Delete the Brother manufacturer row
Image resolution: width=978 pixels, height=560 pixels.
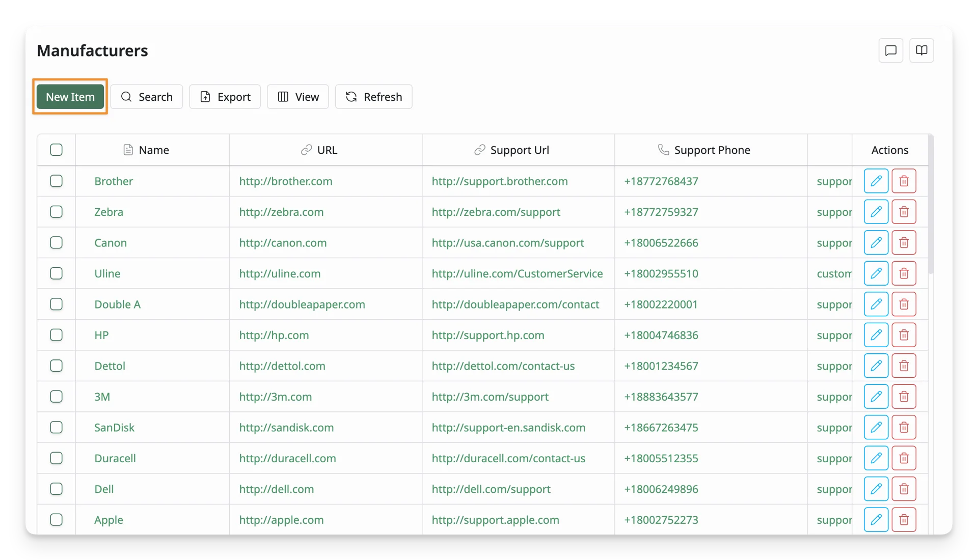pyautogui.click(x=904, y=181)
